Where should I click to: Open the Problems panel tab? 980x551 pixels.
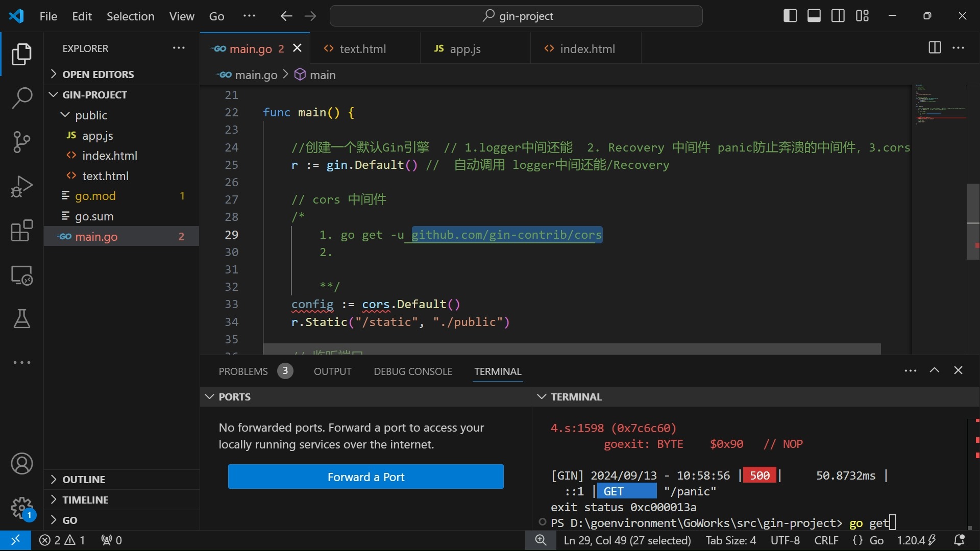[256, 371]
